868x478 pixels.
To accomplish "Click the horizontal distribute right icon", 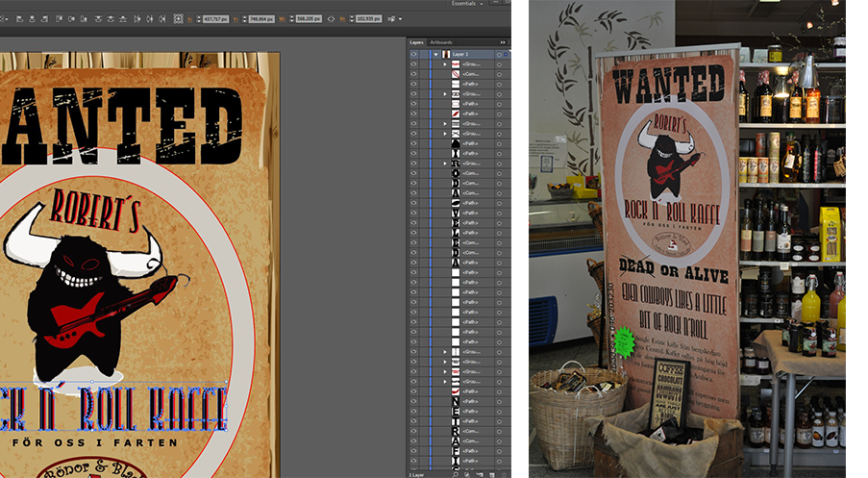I will point(162,19).
